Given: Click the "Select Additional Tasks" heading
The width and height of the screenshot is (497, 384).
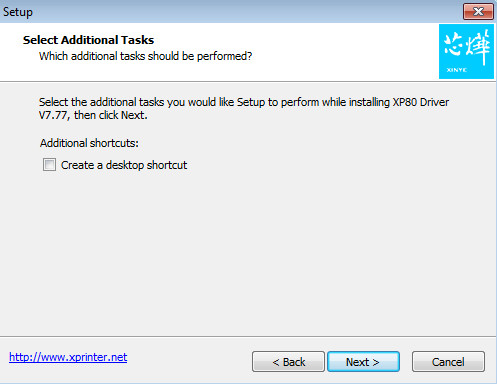Looking at the screenshot, I should [88, 40].
